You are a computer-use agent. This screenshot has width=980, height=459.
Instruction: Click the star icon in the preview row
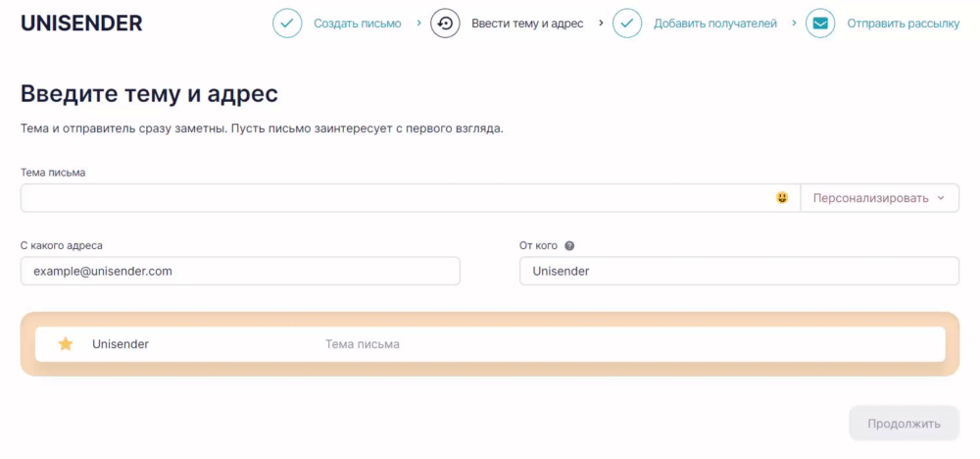(66, 344)
